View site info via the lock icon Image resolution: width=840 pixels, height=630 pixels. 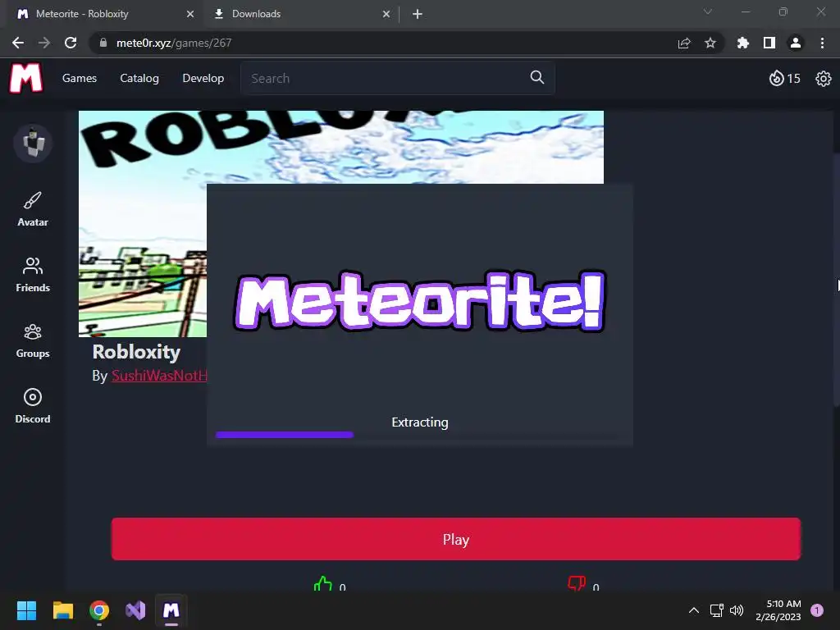coord(103,43)
